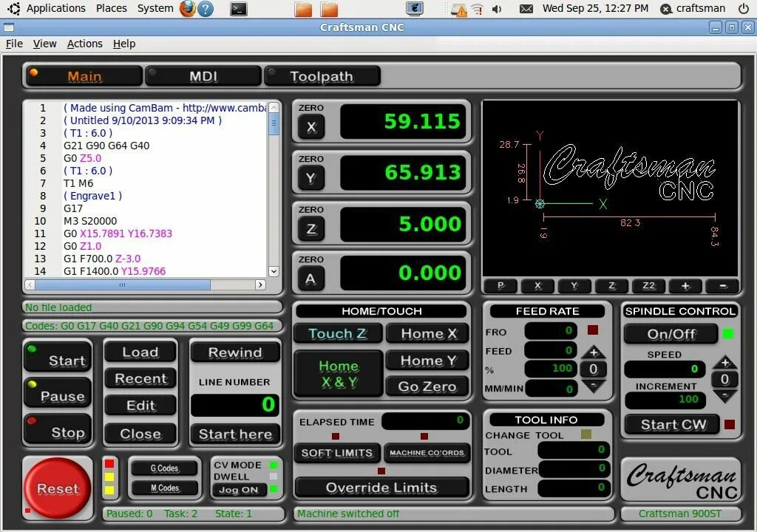Image resolution: width=757 pixels, height=532 pixels.
Task: Click the Stop button
Action: coord(58,429)
